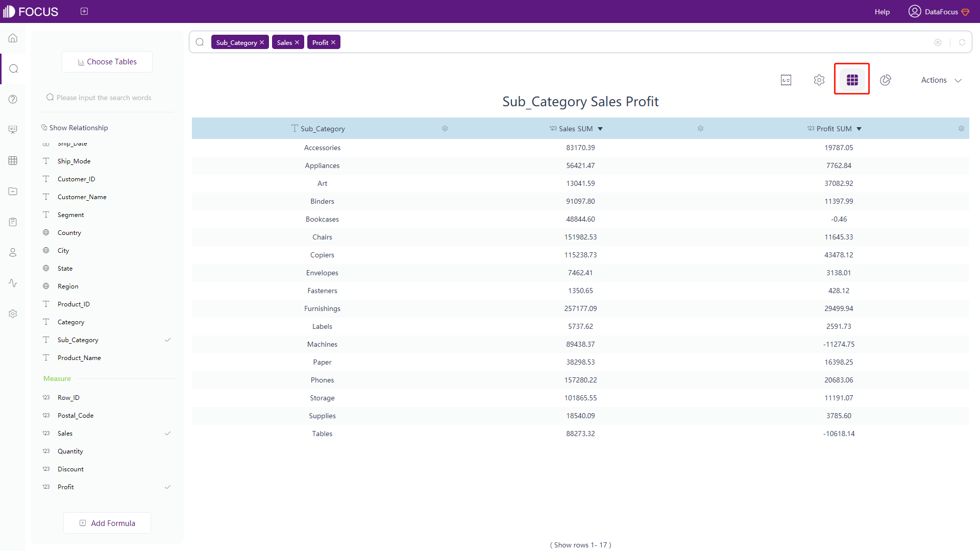The width and height of the screenshot is (980, 551).
Task: Select the Machines profit value -11274.75
Action: pyautogui.click(x=839, y=344)
